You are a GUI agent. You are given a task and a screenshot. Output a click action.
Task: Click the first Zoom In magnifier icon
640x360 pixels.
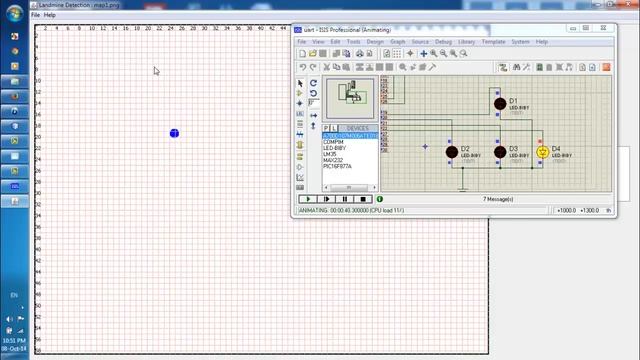[x=433, y=53]
